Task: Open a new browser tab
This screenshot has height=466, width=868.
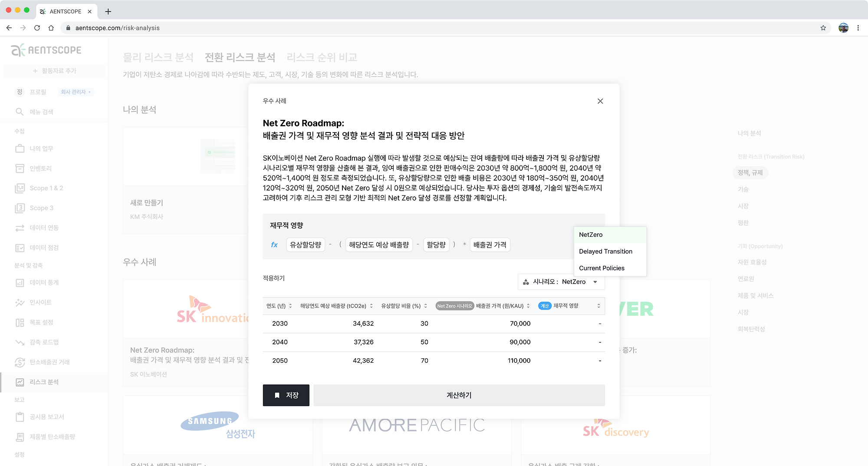Action: pyautogui.click(x=108, y=11)
